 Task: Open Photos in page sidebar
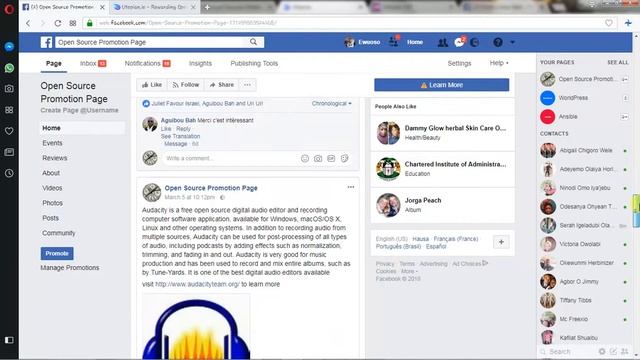pos(52,203)
